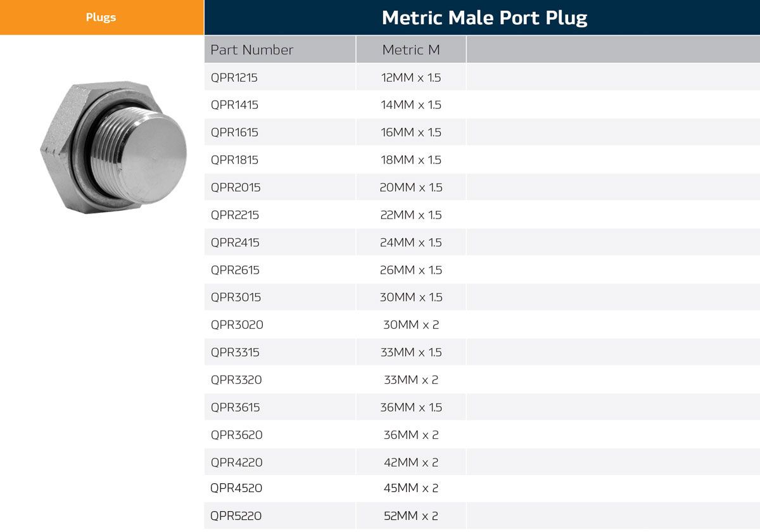The image size is (760, 532).
Task: Select part number QPR1615
Action: click(x=234, y=132)
